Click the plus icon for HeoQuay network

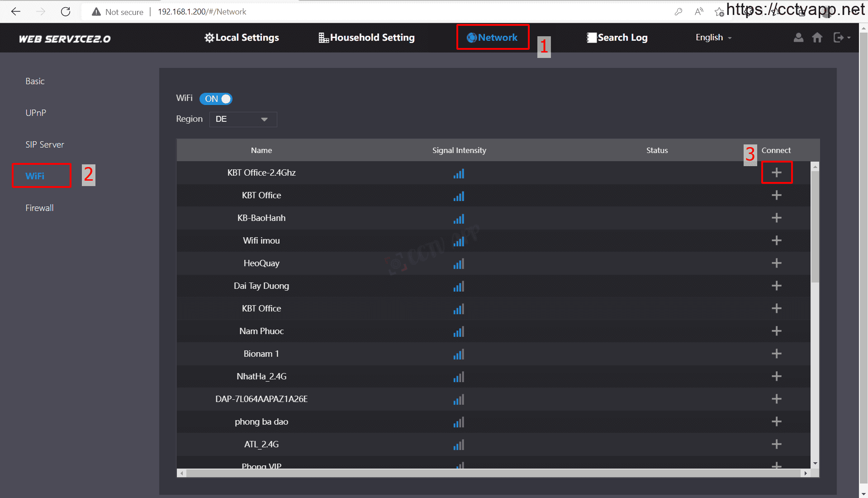[x=776, y=263]
